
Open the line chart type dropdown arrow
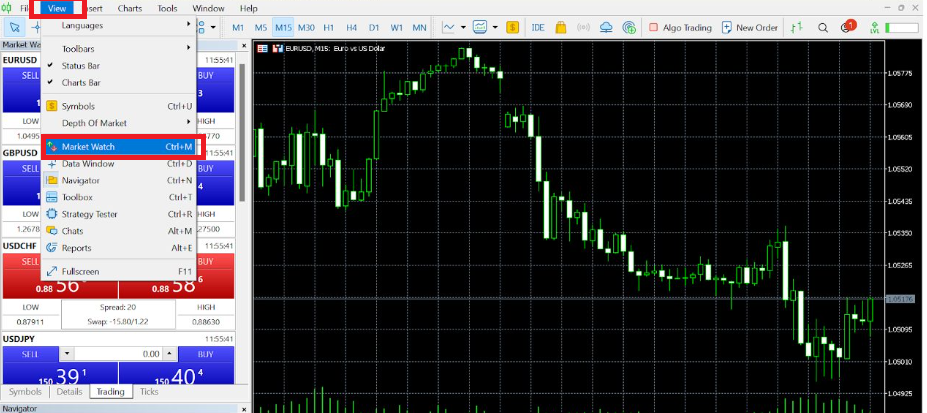coord(464,27)
